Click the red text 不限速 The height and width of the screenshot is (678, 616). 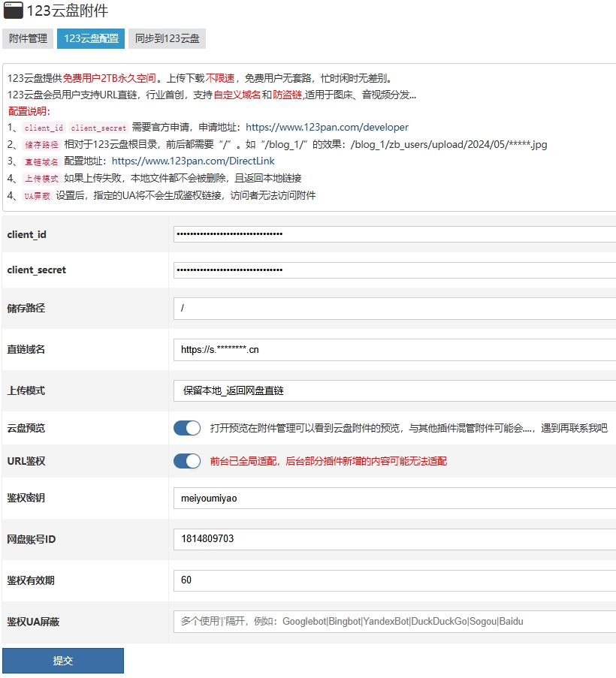220,78
